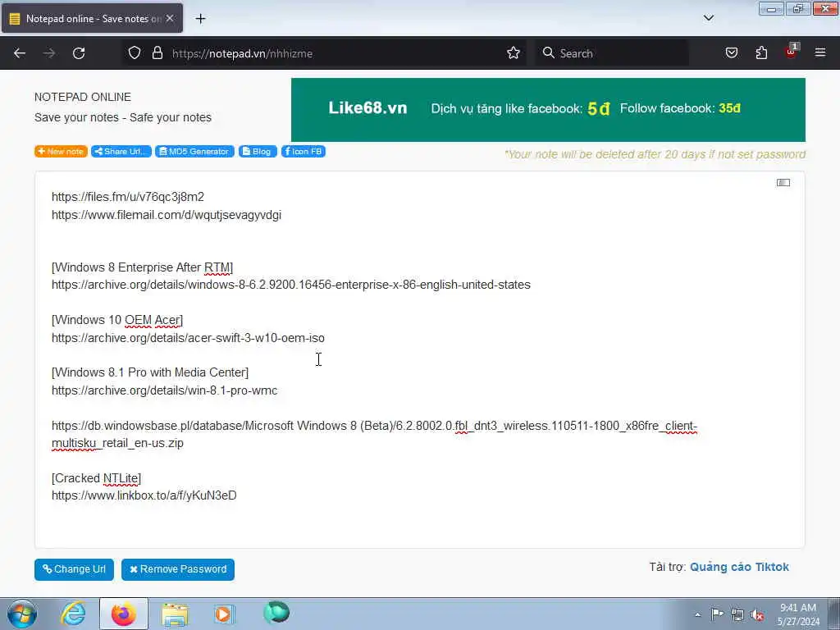
Task: Click the db.windowsbase.pl database URL
Action: click(x=374, y=435)
